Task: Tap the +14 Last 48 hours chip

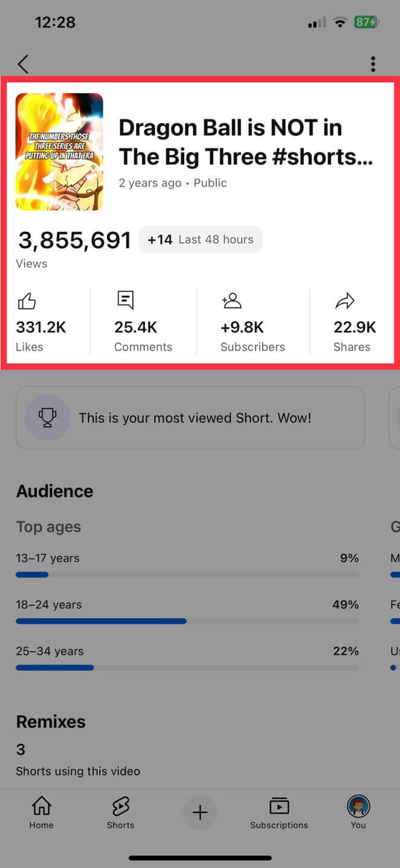Action: [x=201, y=240]
